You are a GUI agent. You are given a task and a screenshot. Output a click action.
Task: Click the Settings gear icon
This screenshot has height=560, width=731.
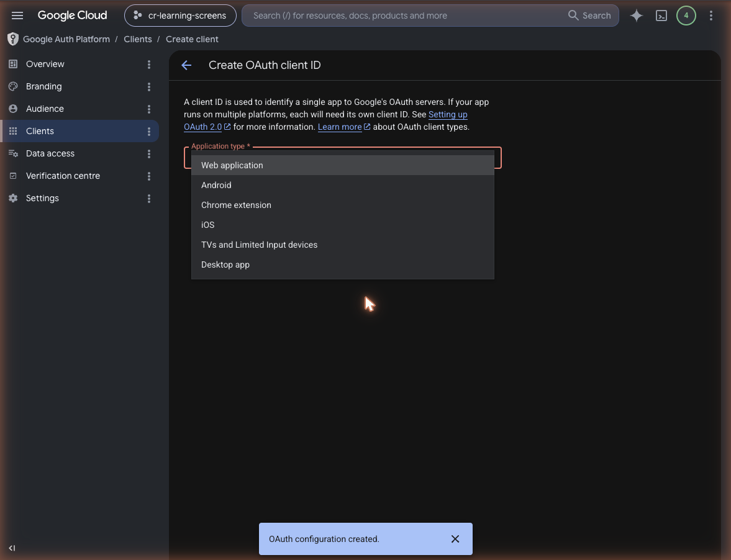click(13, 198)
